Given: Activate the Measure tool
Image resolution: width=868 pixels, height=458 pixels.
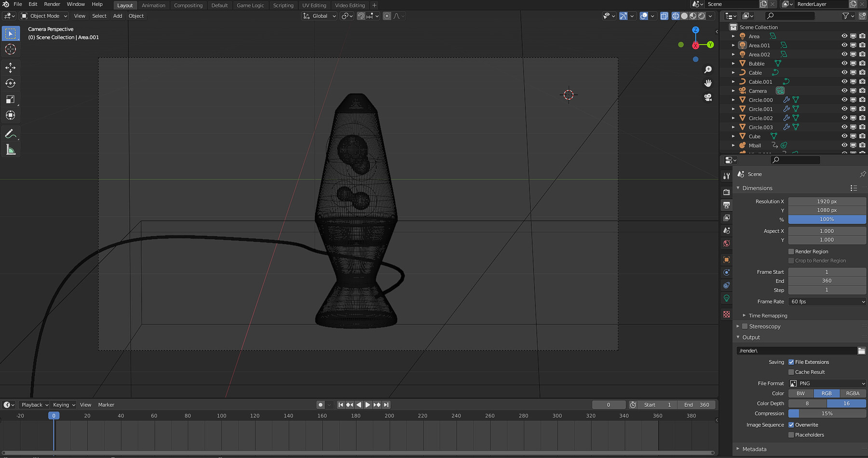Looking at the screenshot, I should click(11, 149).
